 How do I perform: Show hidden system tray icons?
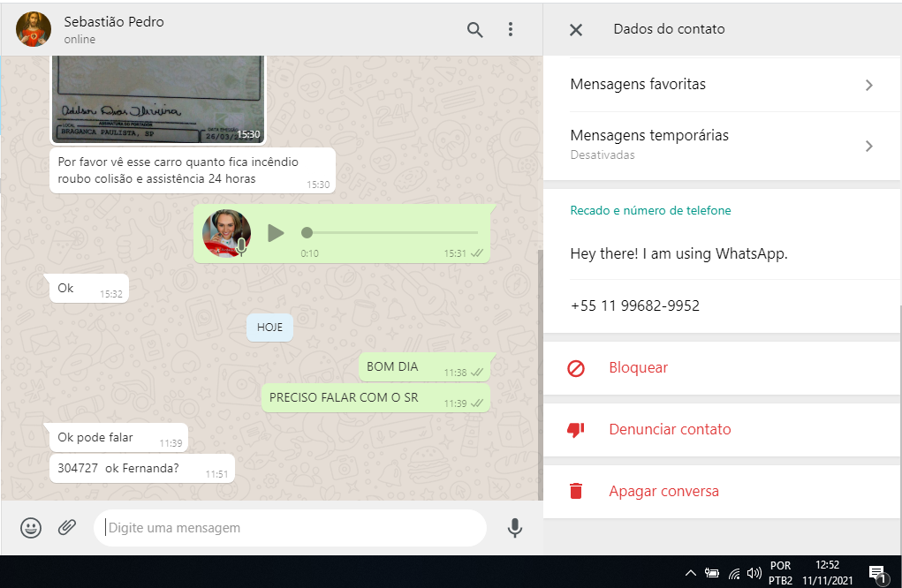click(x=691, y=573)
